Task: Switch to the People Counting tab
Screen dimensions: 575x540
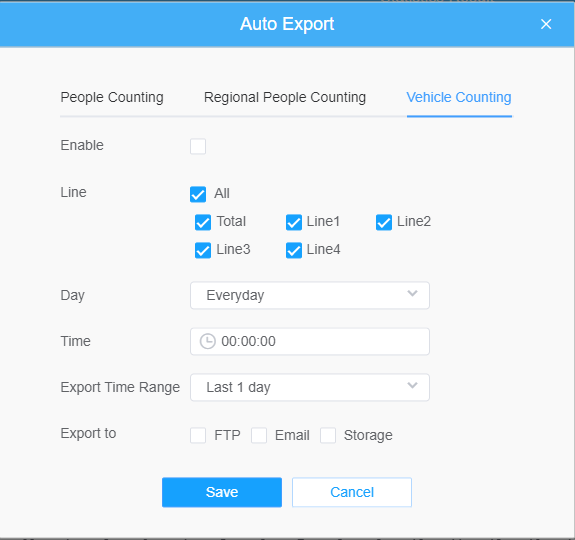Action: pyautogui.click(x=112, y=98)
